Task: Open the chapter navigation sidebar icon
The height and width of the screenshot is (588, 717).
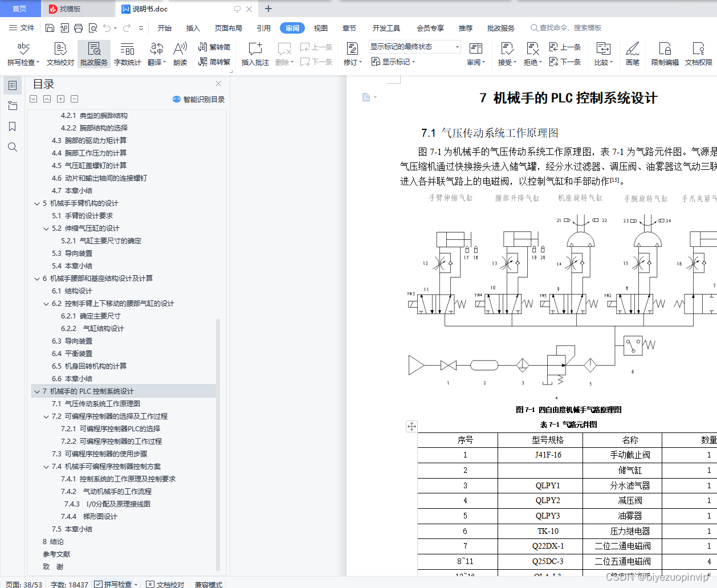Action: [12, 106]
